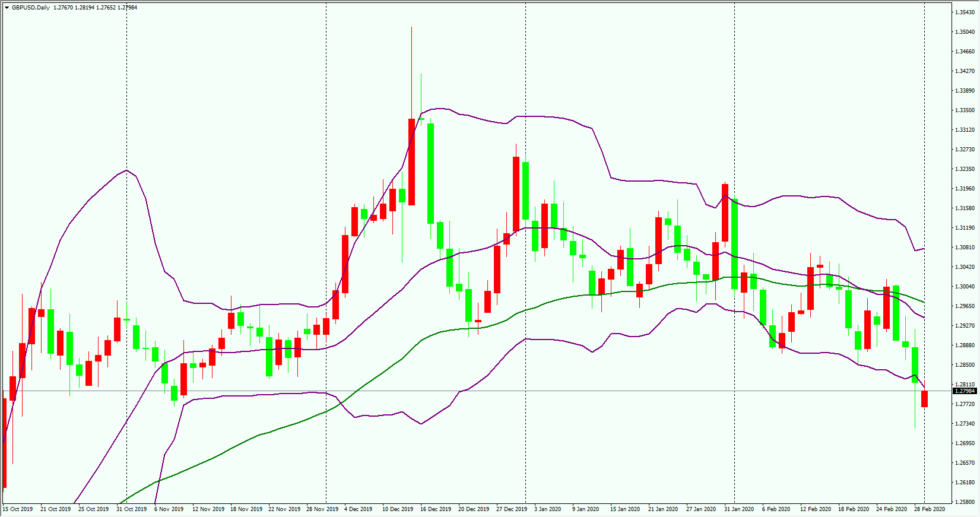This screenshot has height=517, width=980.
Task: Click the 28 Feb 2020 date label
Action: 930,509
